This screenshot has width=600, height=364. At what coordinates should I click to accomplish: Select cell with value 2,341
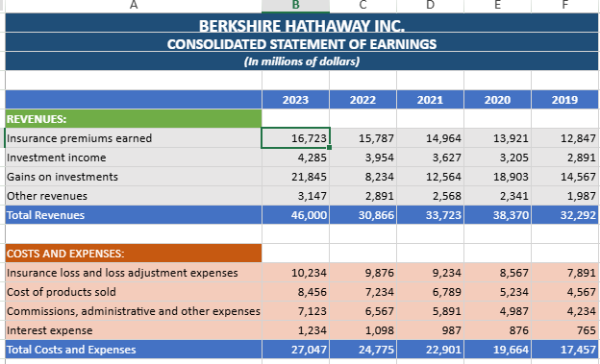point(497,196)
